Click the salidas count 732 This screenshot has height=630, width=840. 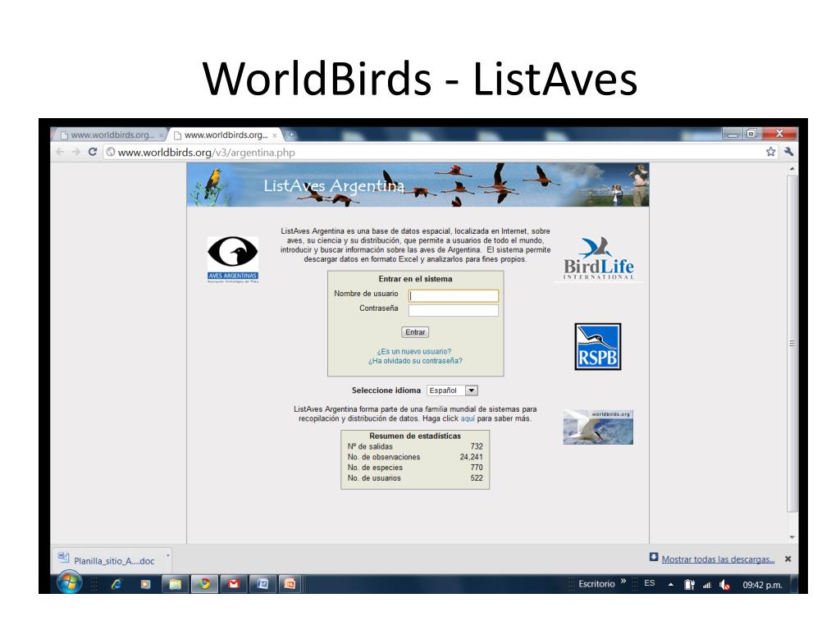[477, 446]
